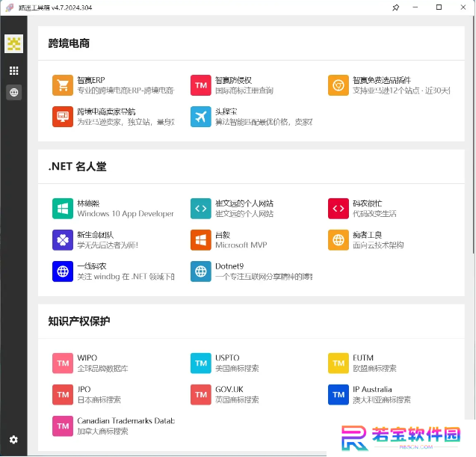Open the 智赢防侵权 link title

coord(233,80)
